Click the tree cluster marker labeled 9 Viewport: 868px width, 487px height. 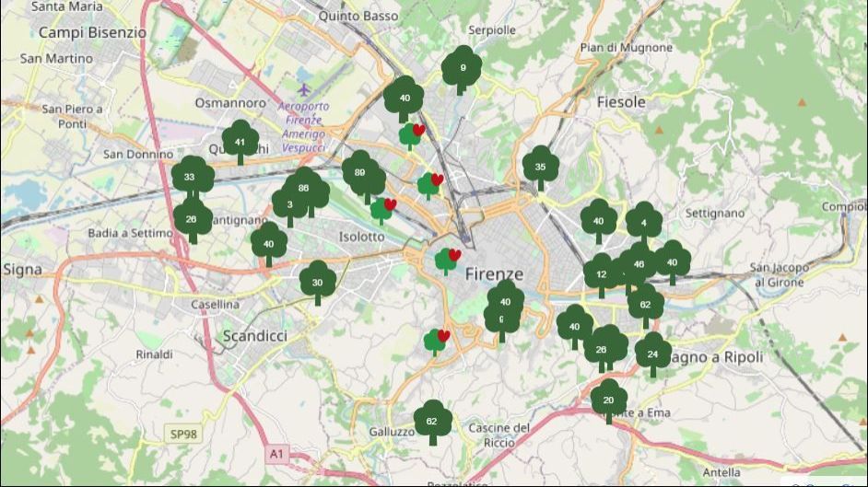point(462,69)
